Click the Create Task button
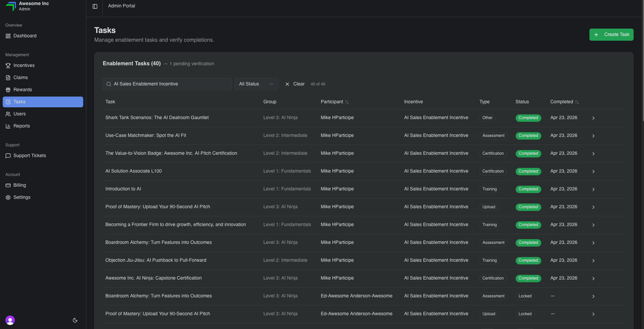The height and width of the screenshot is (329, 644). tap(611, 35)
